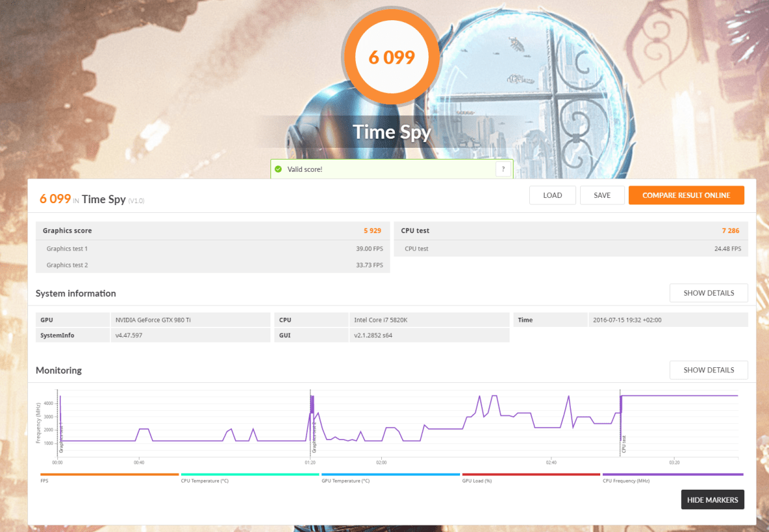Click the purple CPU Frequency legend color bar

tap(673, 475)
